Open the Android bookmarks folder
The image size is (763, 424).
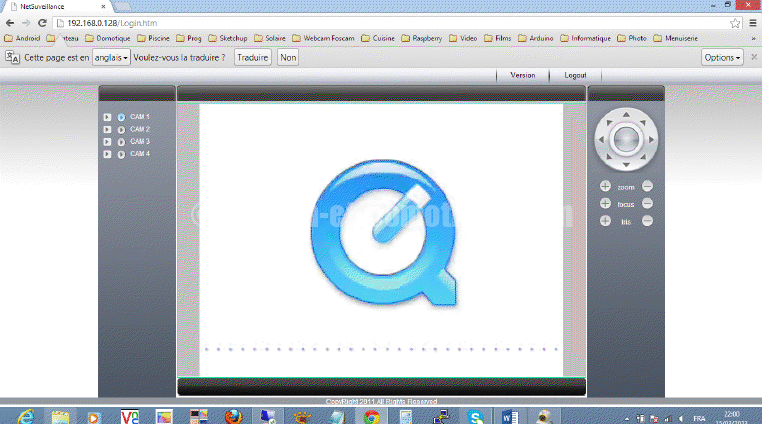pyautogui.click(x=22, y=38)
